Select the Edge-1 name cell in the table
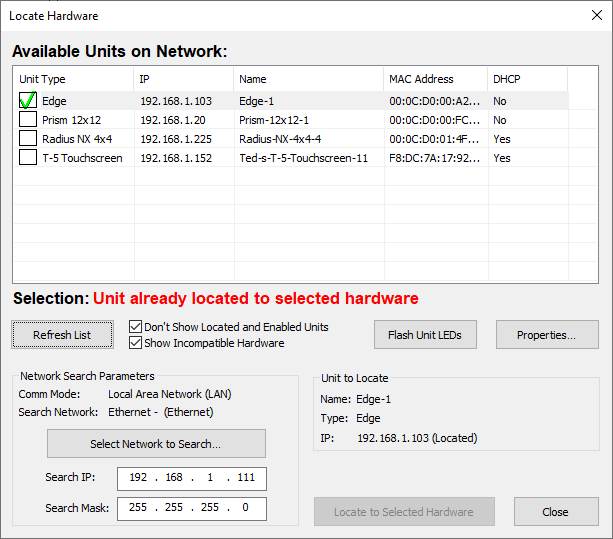This screenshot has height=539, width=613. click(256, 101)
